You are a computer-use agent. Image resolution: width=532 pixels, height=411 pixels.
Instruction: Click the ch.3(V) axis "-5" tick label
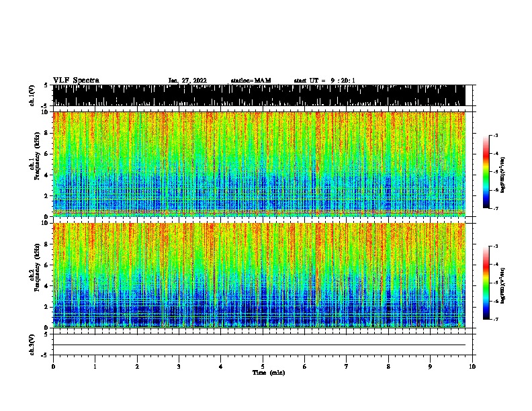click(x=45, y=355)
